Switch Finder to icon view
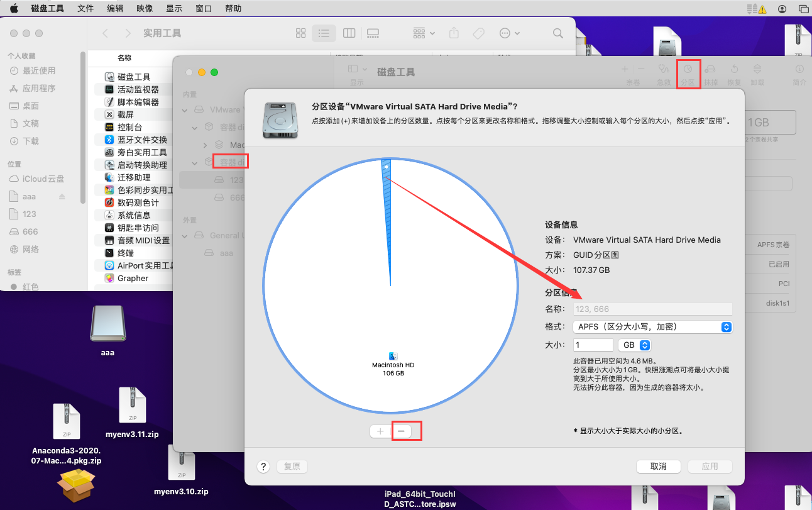The width and height of the screenshot is (812, 510). click(300, 33)
